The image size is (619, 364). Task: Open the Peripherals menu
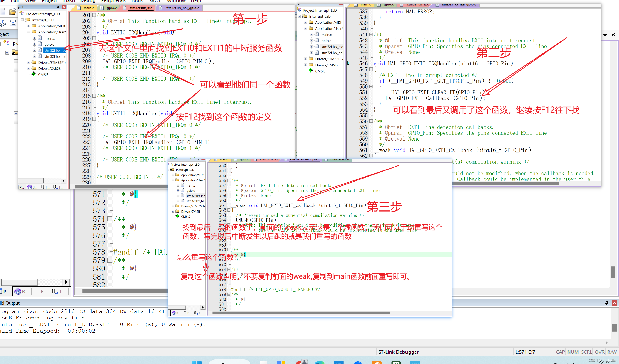coord(113,1)
